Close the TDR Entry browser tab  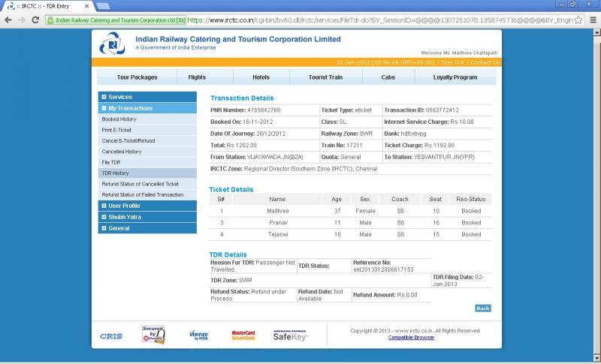pyautogui.click(x=87, y=6)
